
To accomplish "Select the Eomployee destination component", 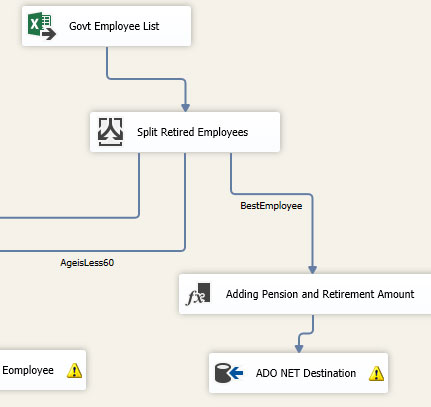I will coord(43,370).
